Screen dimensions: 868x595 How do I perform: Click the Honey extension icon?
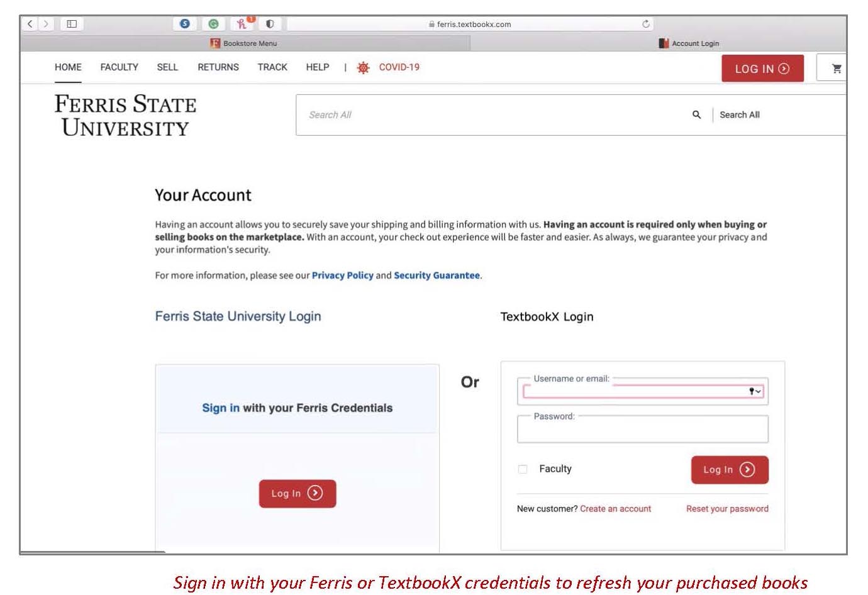(242, 23)
